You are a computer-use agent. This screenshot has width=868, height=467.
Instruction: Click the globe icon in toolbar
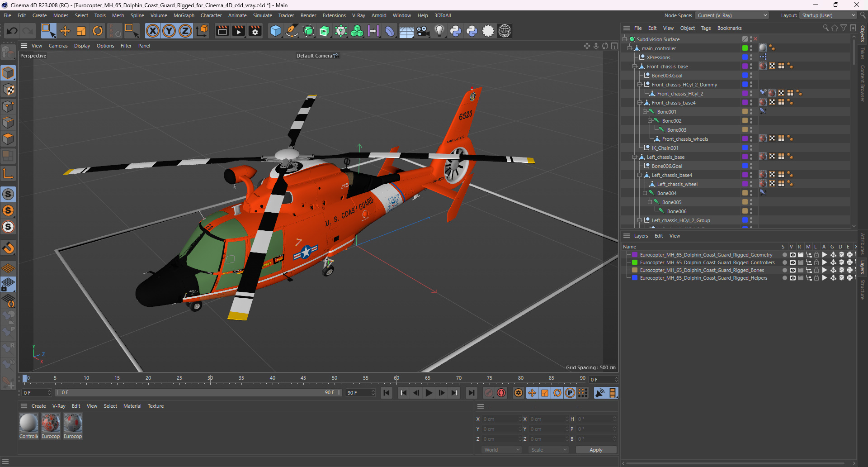click(505, 31)
